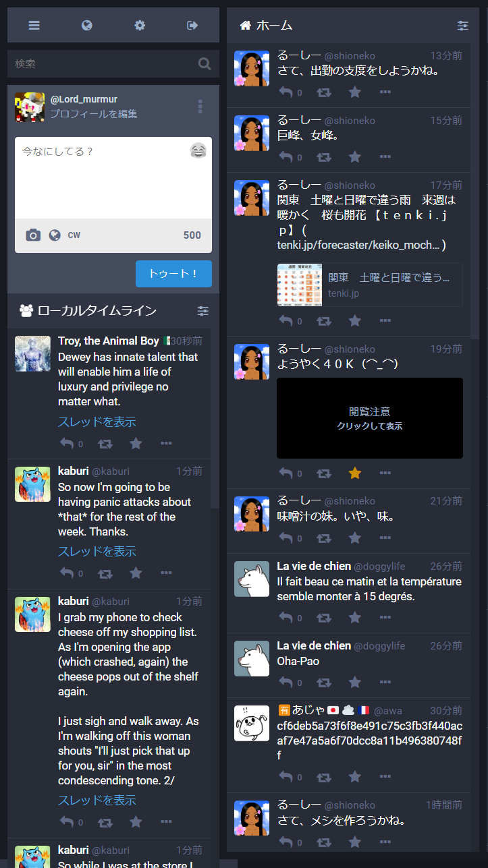The height and width of the screenshot is (868, 488).
Task: Click the トゥート！ button
Action: 173,274
